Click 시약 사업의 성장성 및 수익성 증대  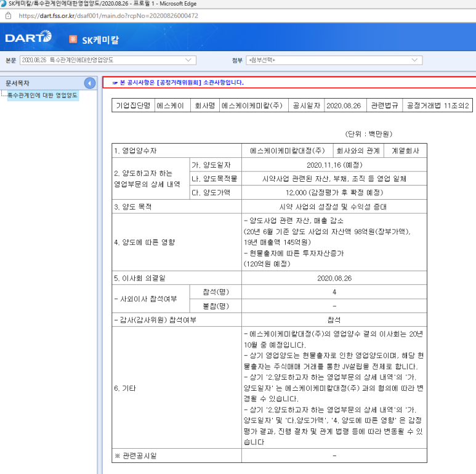tap(333, 207)
